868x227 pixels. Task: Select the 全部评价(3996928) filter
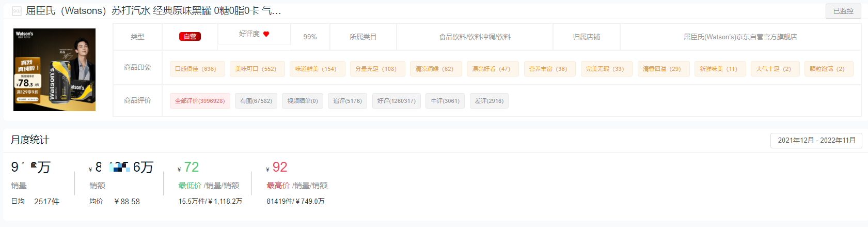200,101
